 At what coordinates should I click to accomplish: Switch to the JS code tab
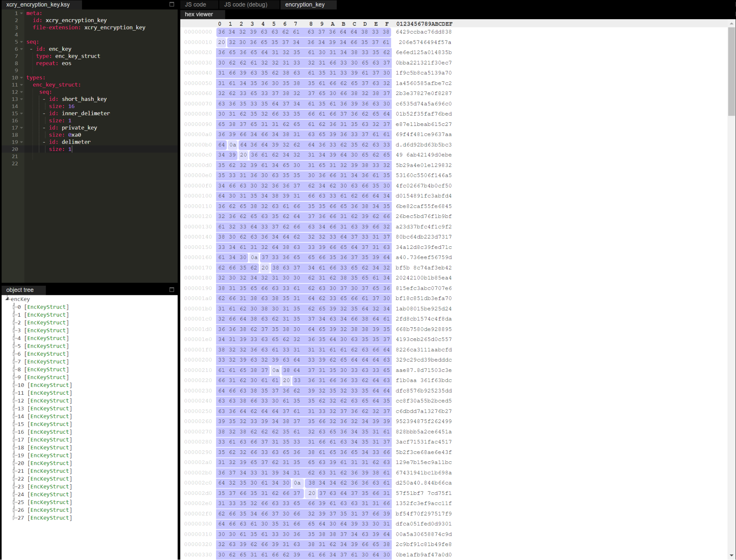pos(195,4)
